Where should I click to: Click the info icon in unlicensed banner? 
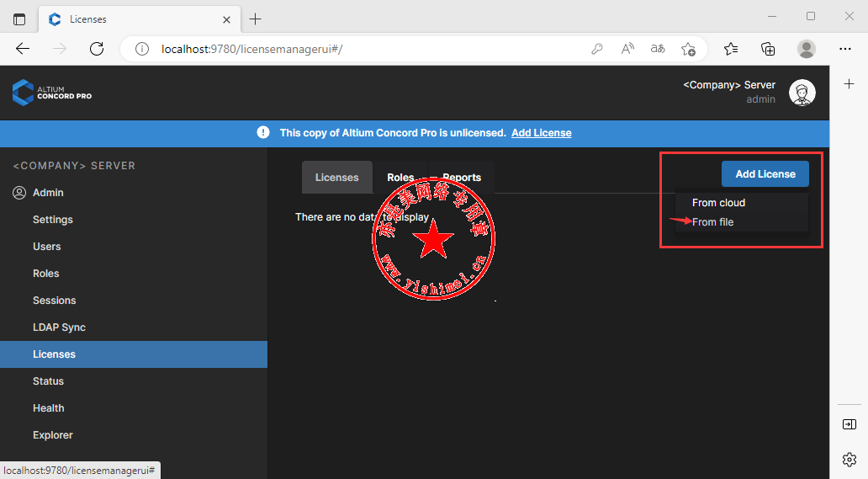click(x=263, y=132)
